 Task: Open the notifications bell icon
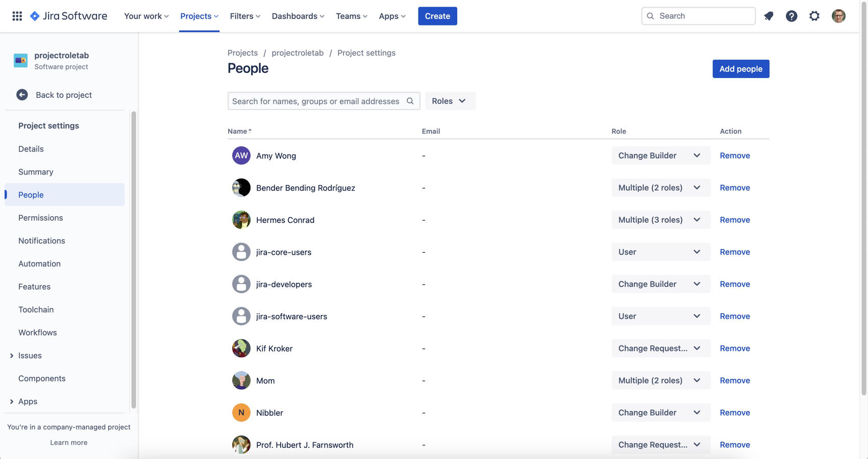[768, 16]
